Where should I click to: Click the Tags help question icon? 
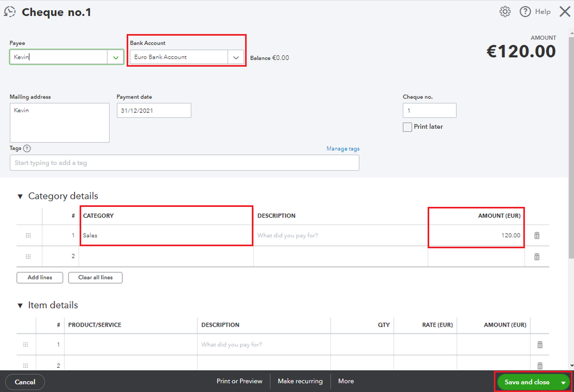[x=27, y=148]
